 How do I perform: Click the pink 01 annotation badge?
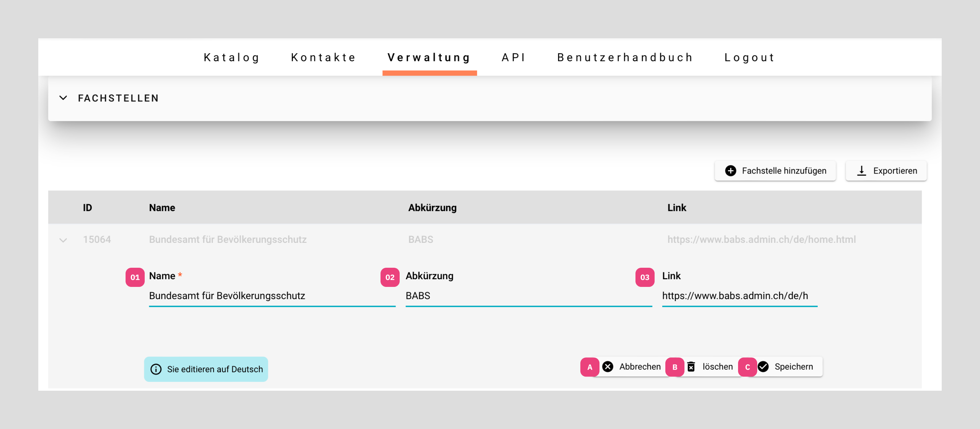(135, 277)
